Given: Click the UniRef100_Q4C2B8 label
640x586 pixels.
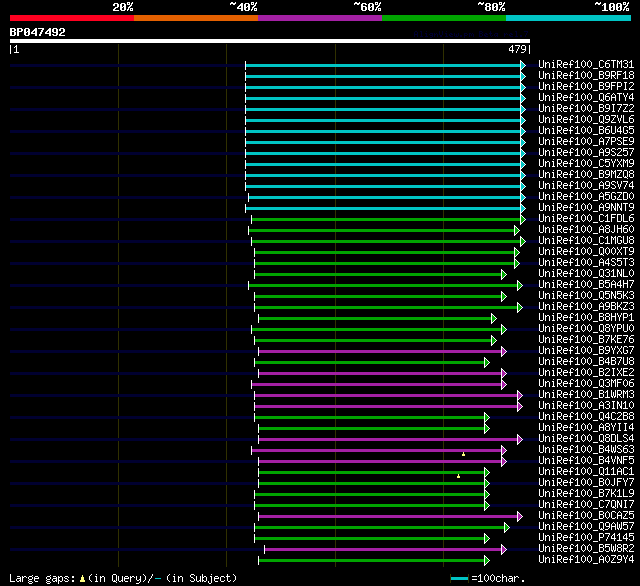Looking at the screenshot, I should [586, 417].
